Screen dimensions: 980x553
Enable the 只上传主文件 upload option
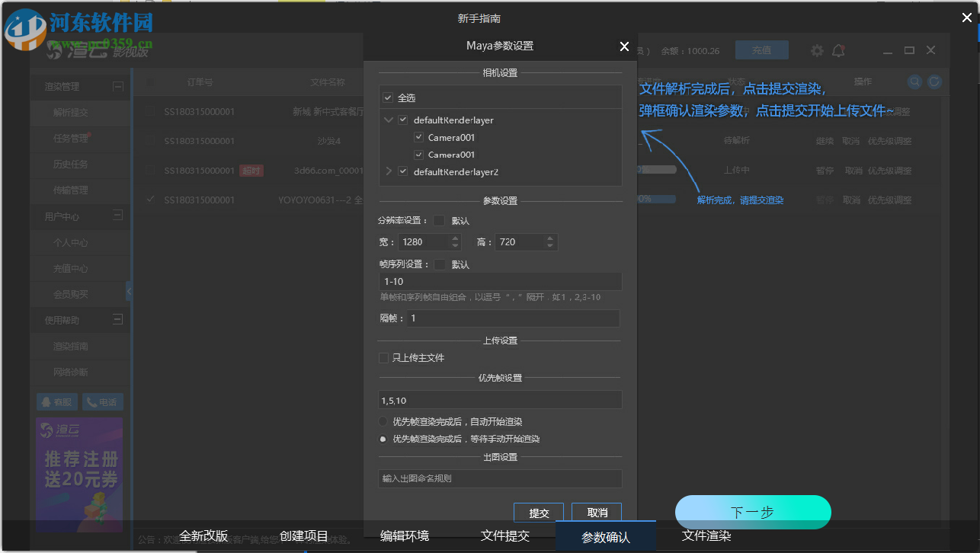pos(383,357)
